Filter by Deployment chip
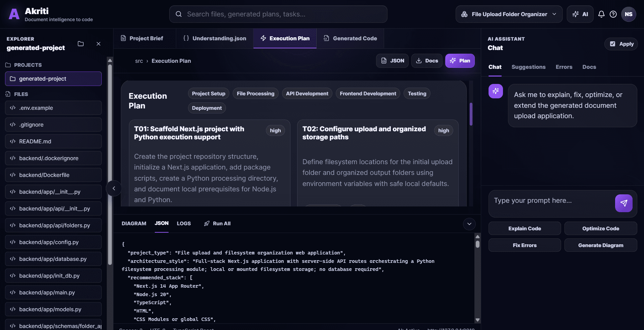Viewport: 644px width, 330px height. click(x=207, y=108)
